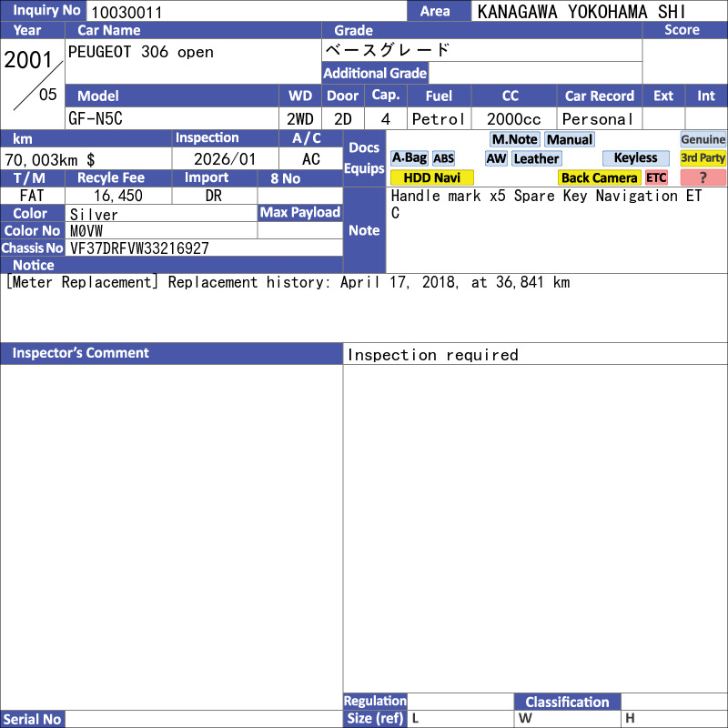Viewport: 728px width, 728px height.
Task: Click the area value KANAGAWA YOKOHAMA SHI
Action: [581, 12]
